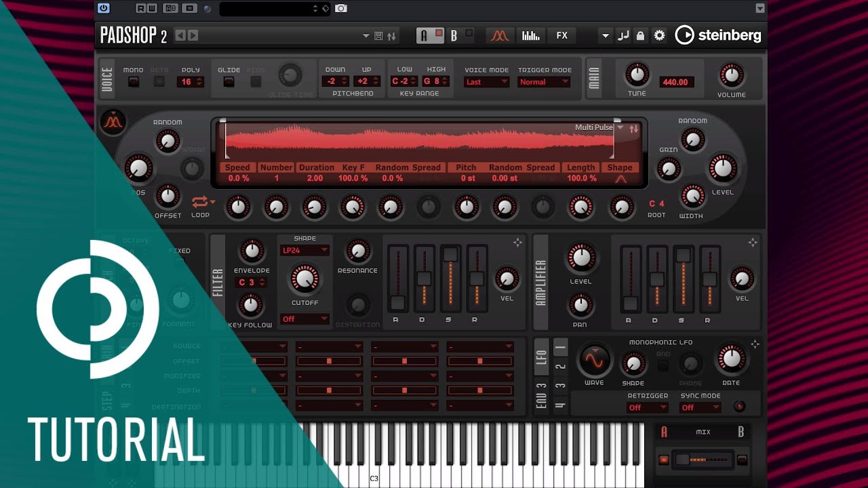Click the Length parameter label
This screenshot has width=868, height=488.
tap(581, 167)
